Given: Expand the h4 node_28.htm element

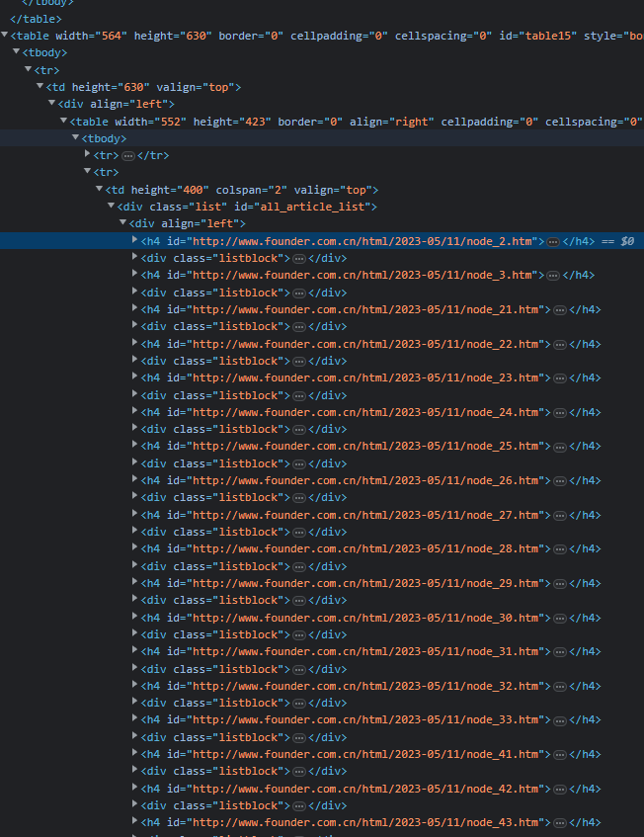Looking at the screenshot, I should point(135,548).
